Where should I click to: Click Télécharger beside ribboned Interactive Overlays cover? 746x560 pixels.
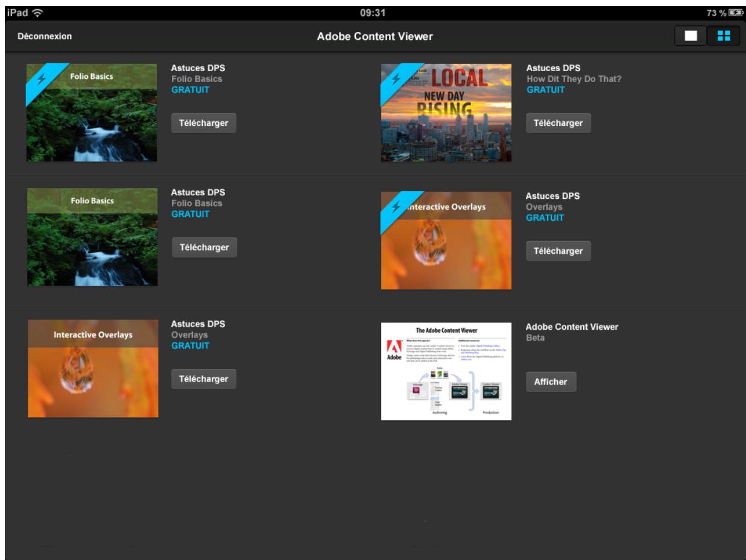558,251
